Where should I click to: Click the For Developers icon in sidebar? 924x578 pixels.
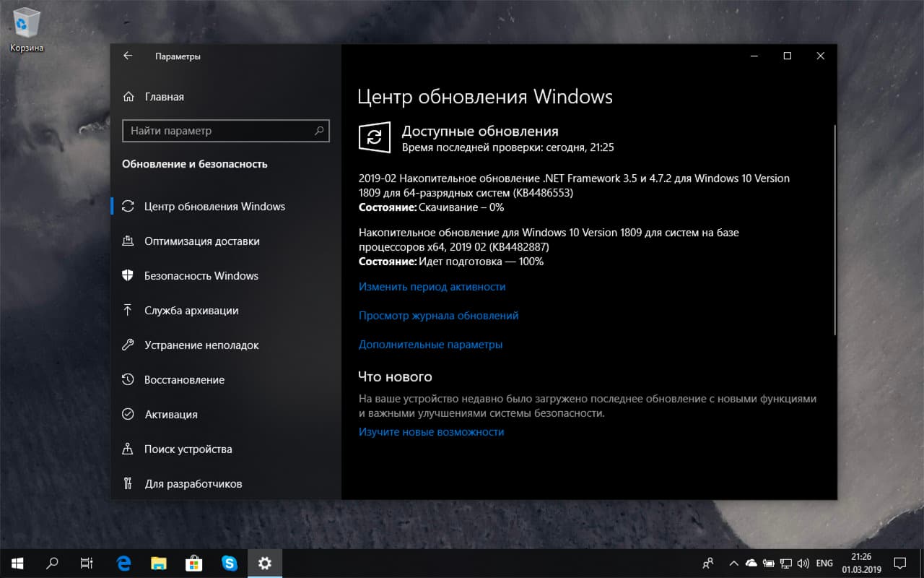(x=129, y=483)
